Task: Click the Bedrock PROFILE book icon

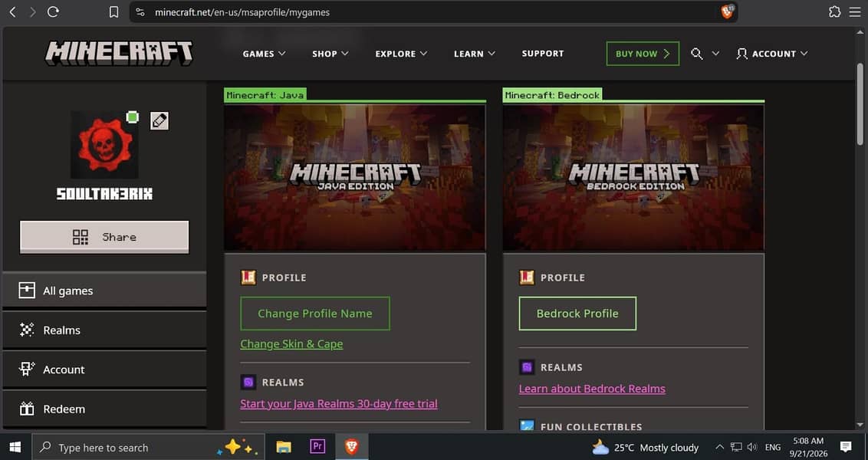Action: [x=527, y=278]
